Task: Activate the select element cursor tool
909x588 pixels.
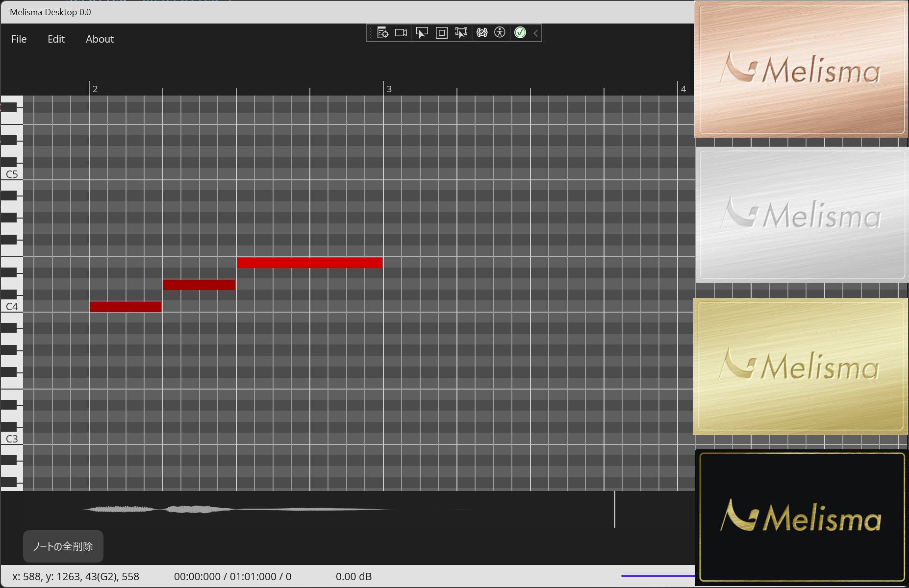Action: [422, 33]
